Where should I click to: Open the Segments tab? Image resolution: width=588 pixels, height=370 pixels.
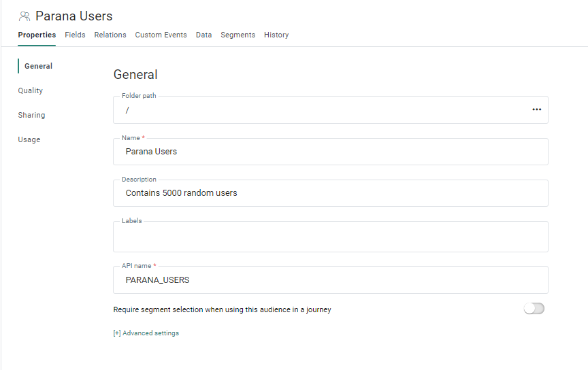(x=238, y=35)
